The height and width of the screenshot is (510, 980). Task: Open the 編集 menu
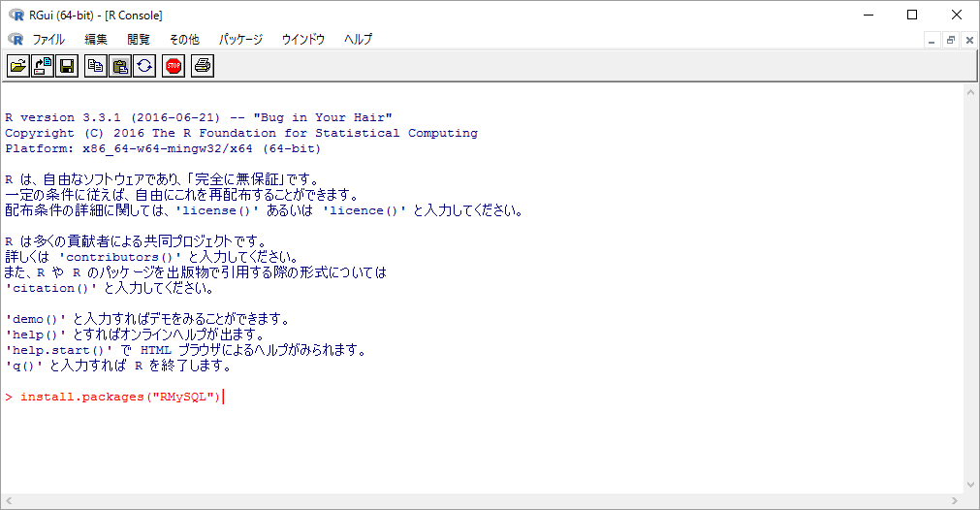point(96,40)
